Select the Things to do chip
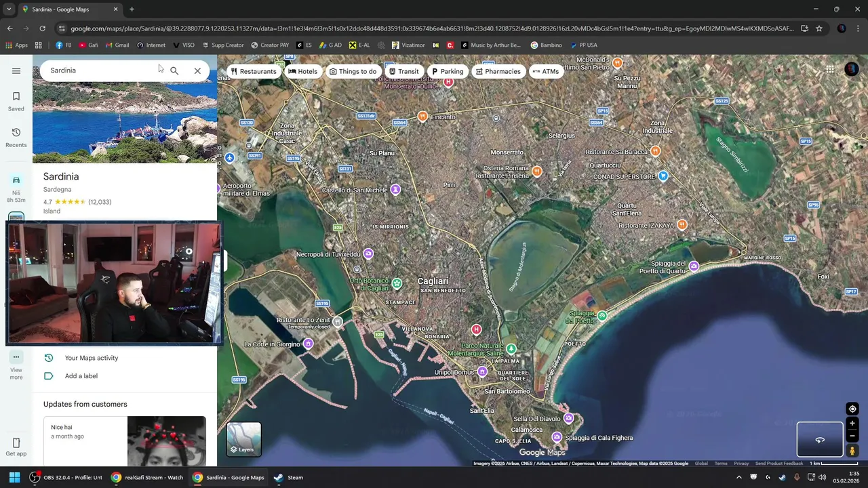The height and width of the screenshot is (488, 868). pos(353,71)
